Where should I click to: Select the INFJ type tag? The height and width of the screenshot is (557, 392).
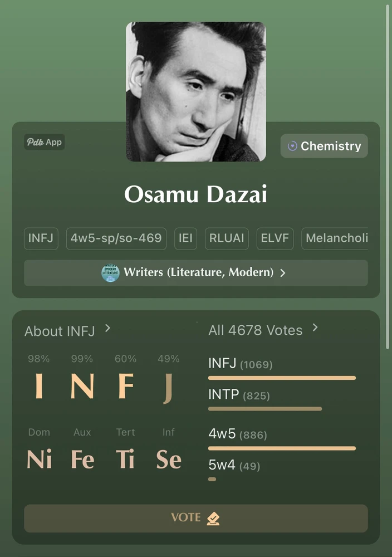point(41,238)
